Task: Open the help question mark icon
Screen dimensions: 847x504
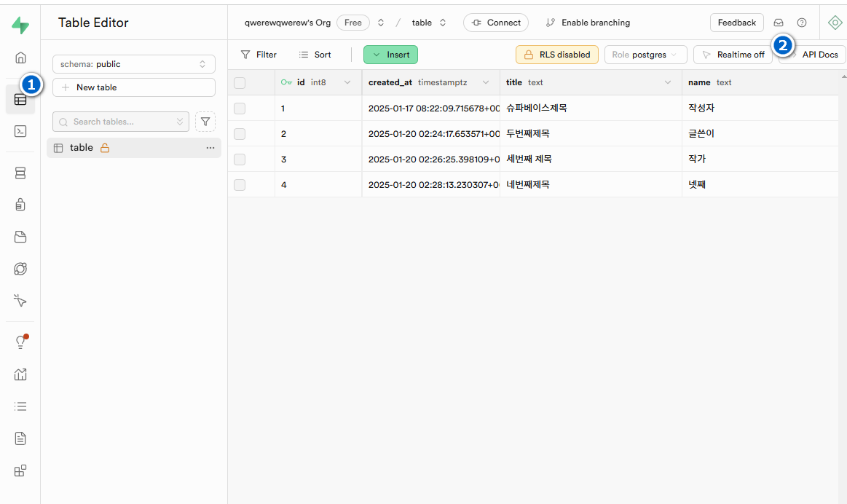Action: (802, 23)
